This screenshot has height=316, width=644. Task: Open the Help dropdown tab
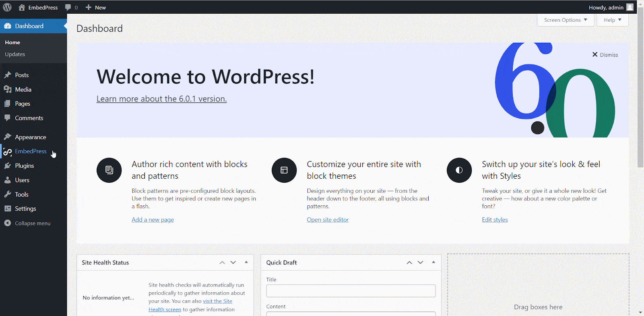612,20
